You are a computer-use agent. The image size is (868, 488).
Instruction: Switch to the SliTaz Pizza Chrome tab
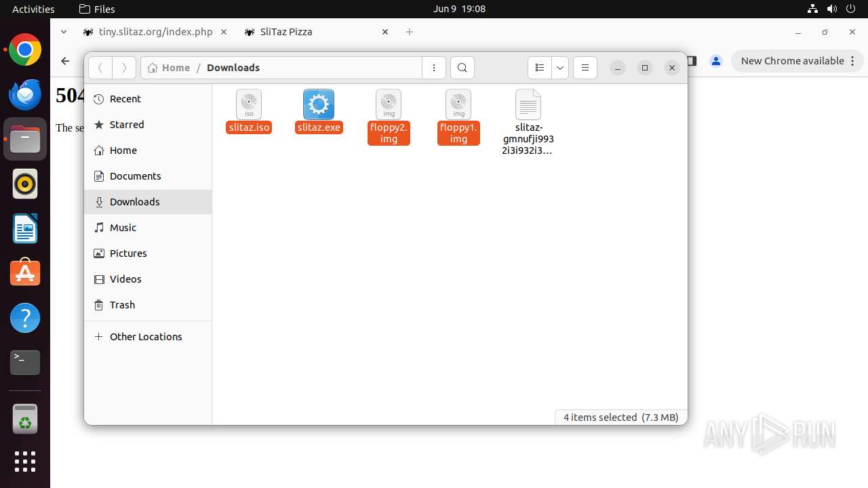click(317, 32)
